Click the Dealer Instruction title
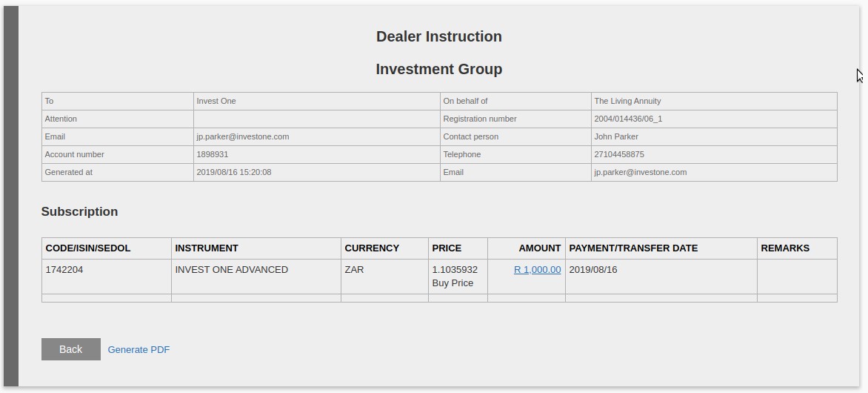The width and height of the screenshot is (868, 393). point(439,36)
